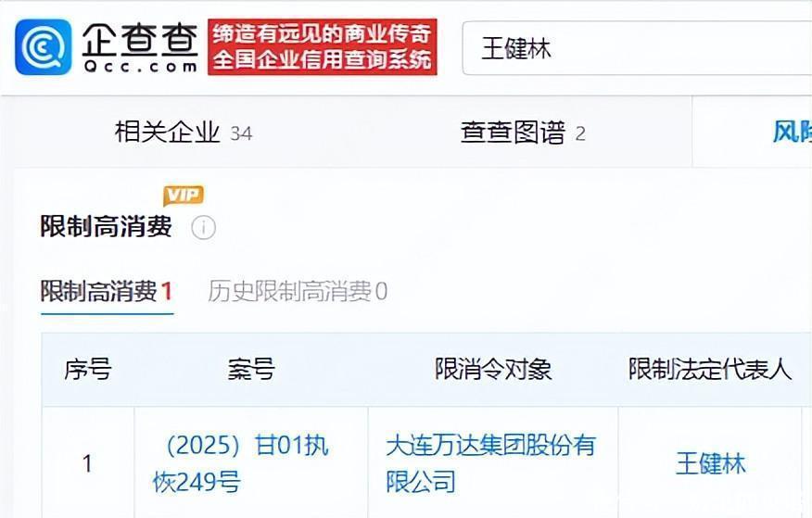This screenshot has width=812, height=518.
Task: Click the 案号 column header
Action: tap(251, 370)
